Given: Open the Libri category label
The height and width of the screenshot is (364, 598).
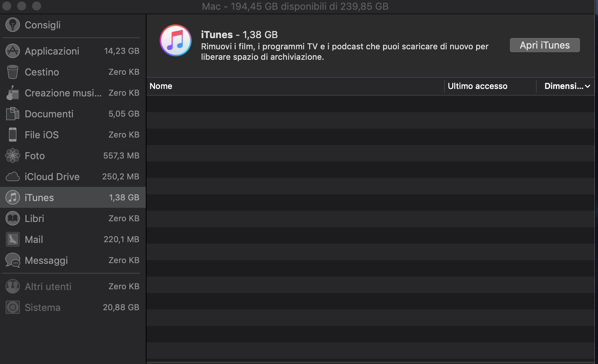Looking at the screenshot, I should click(34, 219).
